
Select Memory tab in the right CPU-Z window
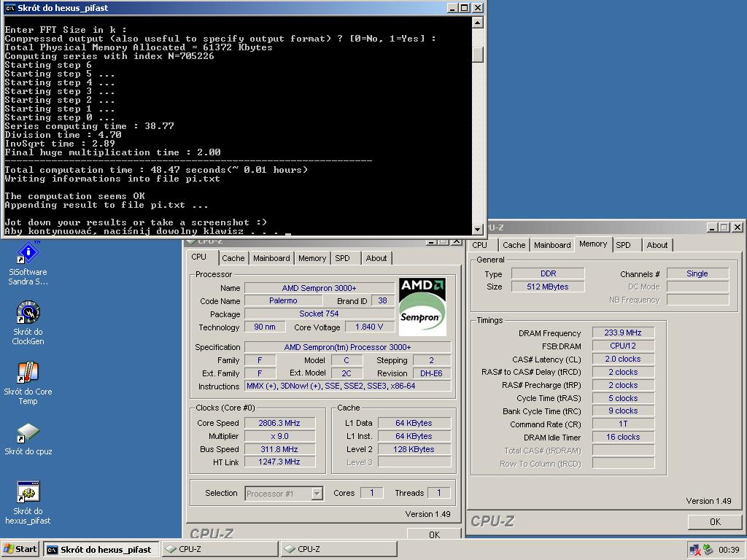coord(593,244)
